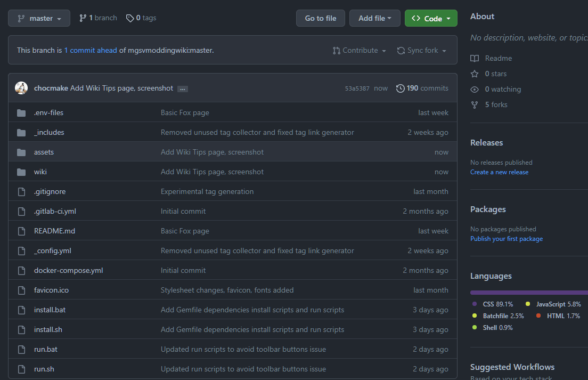
Task: Open the .gitignore file
Action: pos(50,191)
